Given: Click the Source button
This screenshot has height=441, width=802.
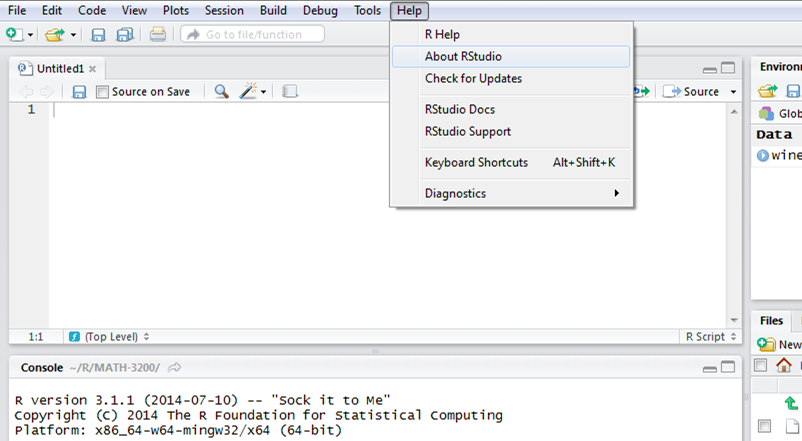Looking at the screenshot, I should 691,92.
